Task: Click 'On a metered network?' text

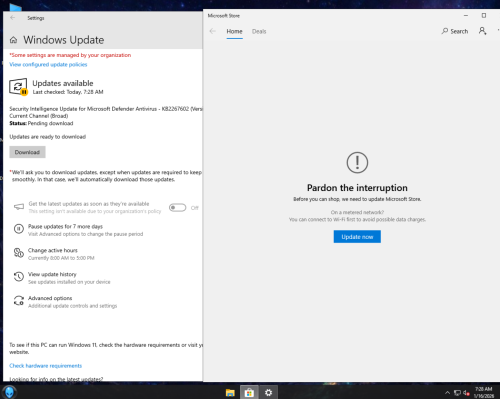Action: click(357, 212)
